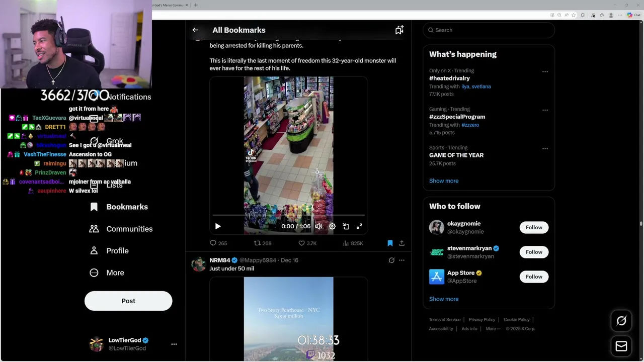Follow okaygnomie
The height and width of the screenshot is (362, 644).
534,227
